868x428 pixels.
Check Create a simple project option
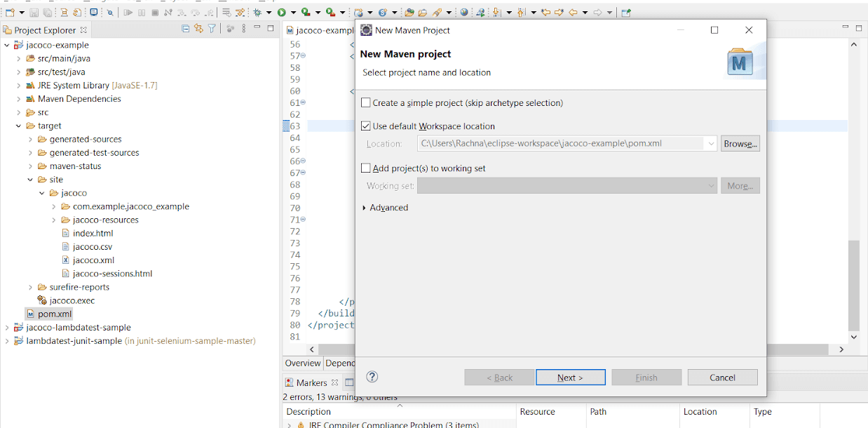(365, 102)
